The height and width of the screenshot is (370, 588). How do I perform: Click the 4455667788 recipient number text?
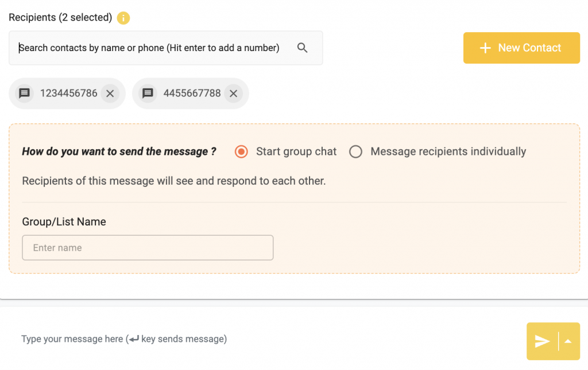tap(192, 94)
